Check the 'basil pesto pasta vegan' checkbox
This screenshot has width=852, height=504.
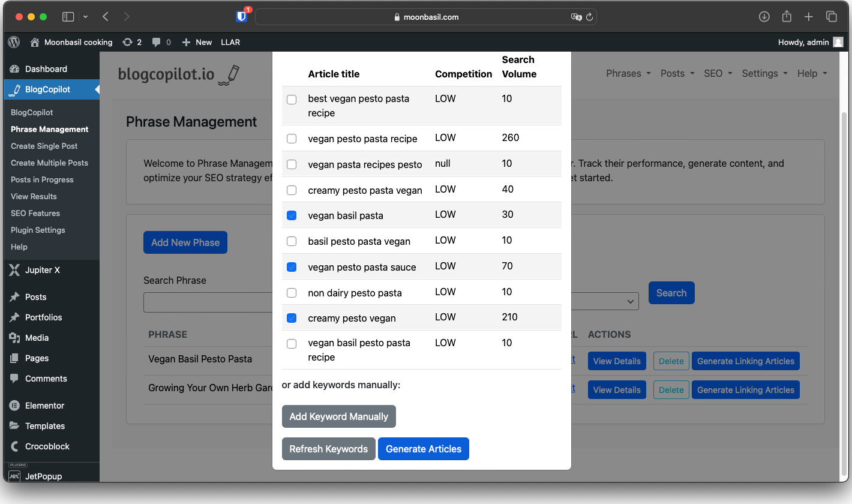tap(292, 241)
